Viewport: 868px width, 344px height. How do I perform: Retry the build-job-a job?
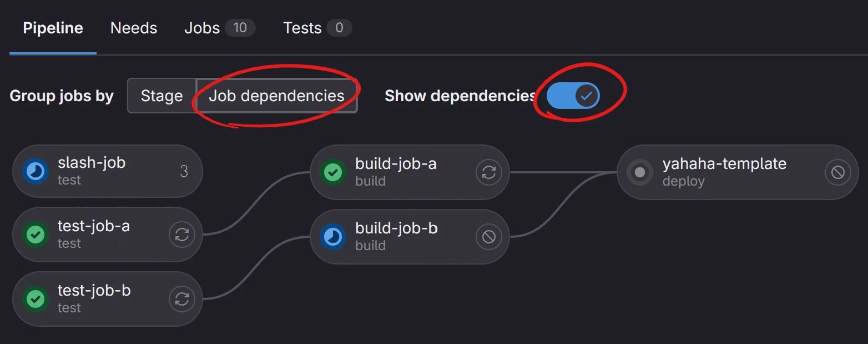pyautogui.click(x=489, y=172)
